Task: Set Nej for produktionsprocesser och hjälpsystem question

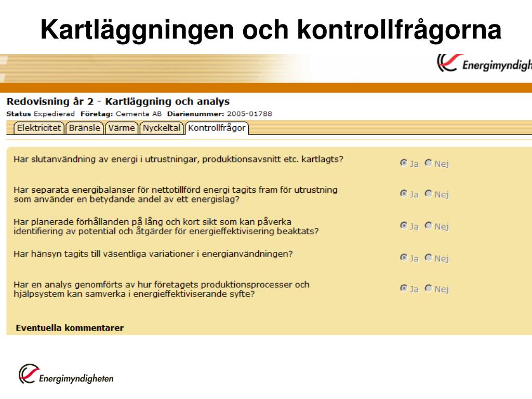Action: coord(429,288)
